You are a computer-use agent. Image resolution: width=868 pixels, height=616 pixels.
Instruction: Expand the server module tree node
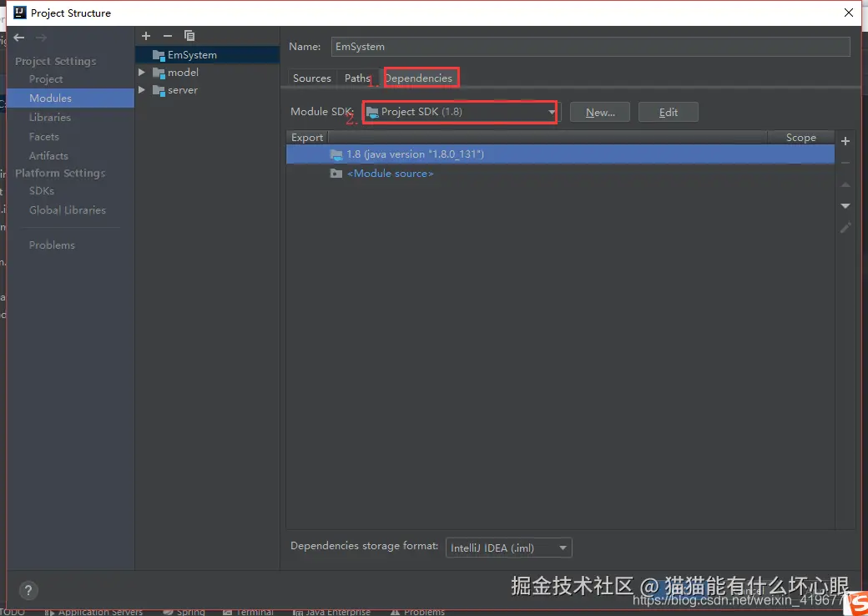pyautogui.click(x=142, y=90)
